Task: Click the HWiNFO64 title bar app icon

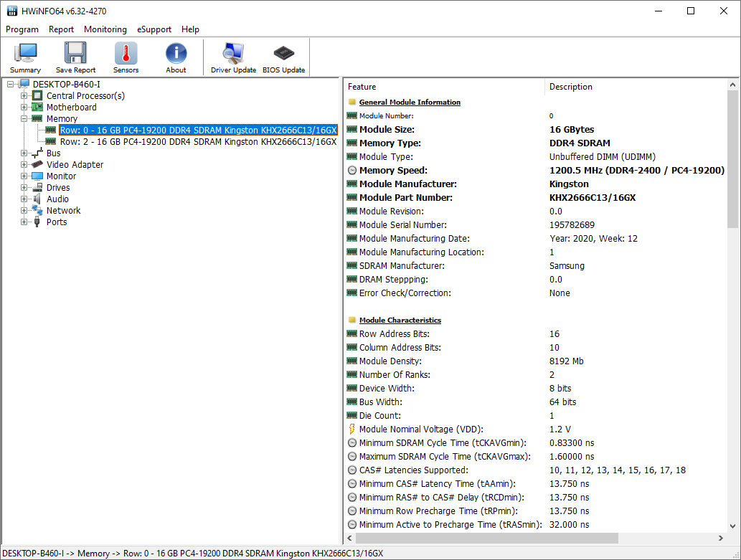Action: pyautogui.click(x=11, y=10)
